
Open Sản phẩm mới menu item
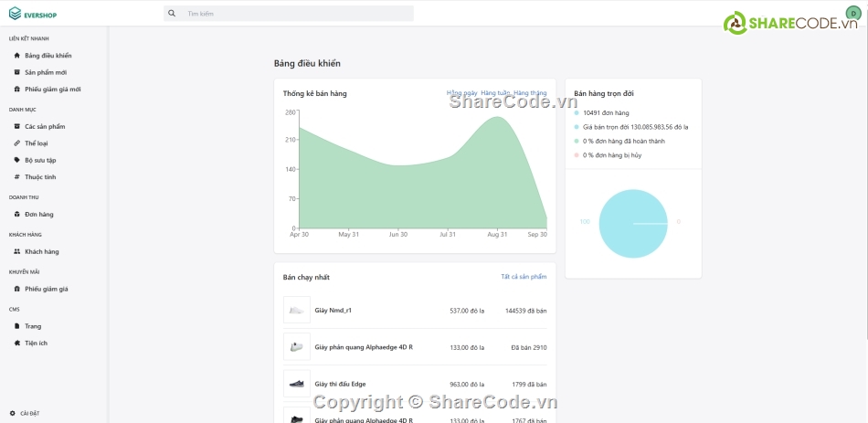(46, 72)
